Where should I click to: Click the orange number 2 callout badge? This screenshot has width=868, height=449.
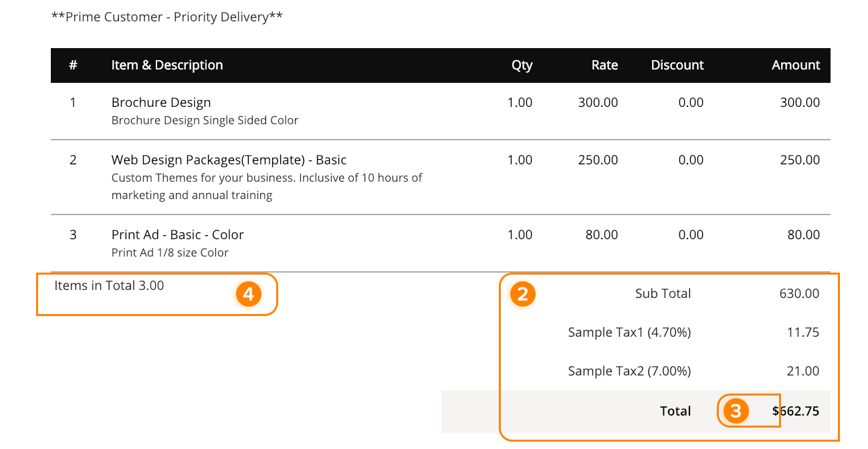[523, 295]
